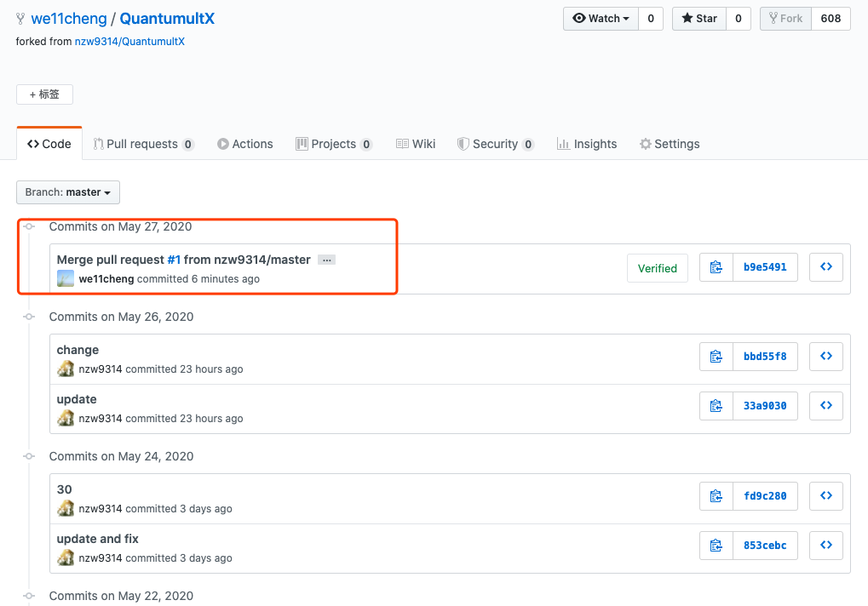This screenshot has height=606, width=868.
Task: Click nzw9314 avatar on 'change' commit
Action: (66, 369)
